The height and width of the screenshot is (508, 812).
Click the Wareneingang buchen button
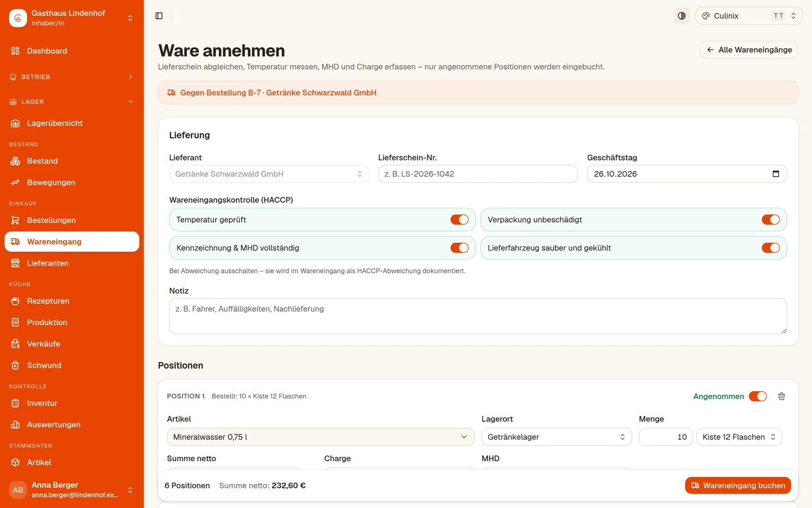click(x=738, y=486)
